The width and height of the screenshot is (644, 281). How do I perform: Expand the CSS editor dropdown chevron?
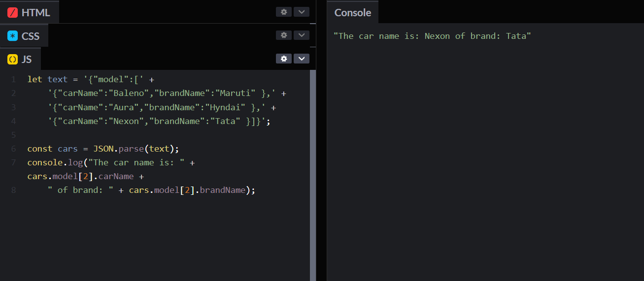pyautogui.click(x=302, y=35)
